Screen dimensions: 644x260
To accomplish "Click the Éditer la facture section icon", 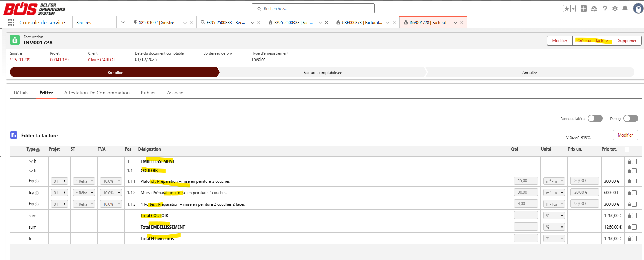I will click(14, 135).
